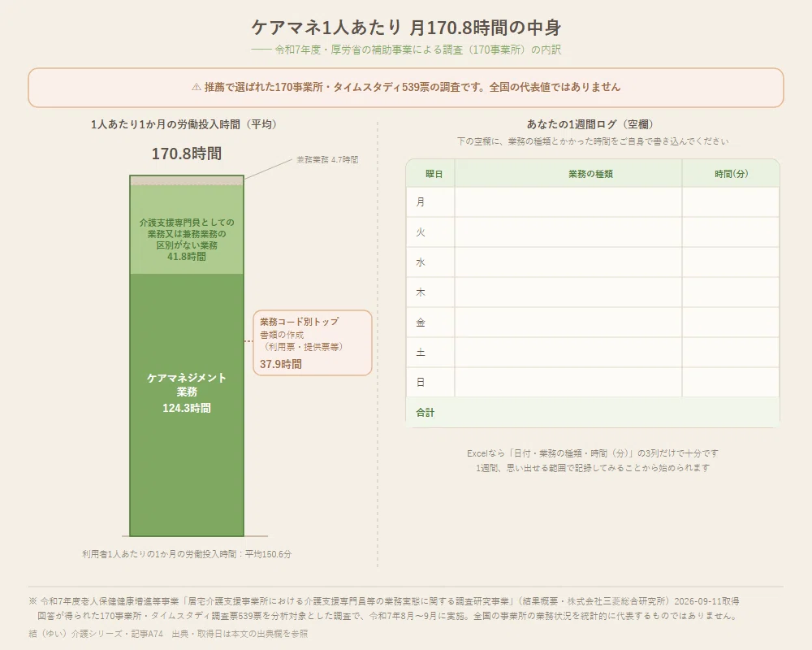Select the footer text "結（ゆい）介護シリーズ・記事A74"
This screenshot has width=812, height=650.
(x=96, y=634)
